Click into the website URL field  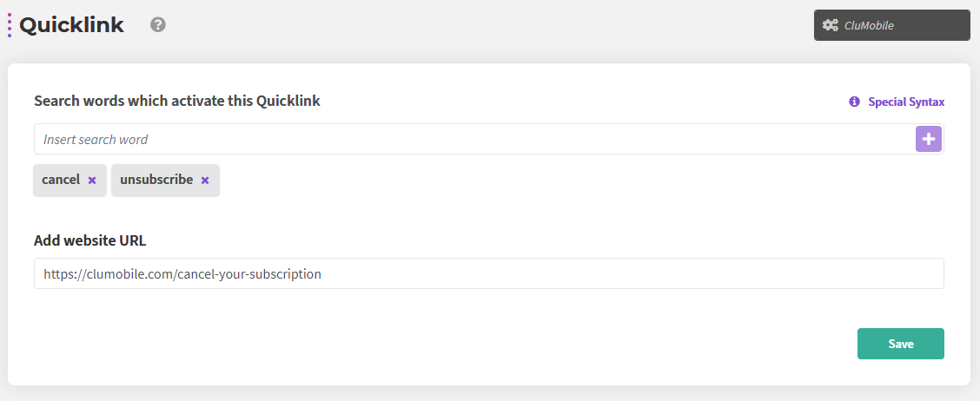[489, 273]
